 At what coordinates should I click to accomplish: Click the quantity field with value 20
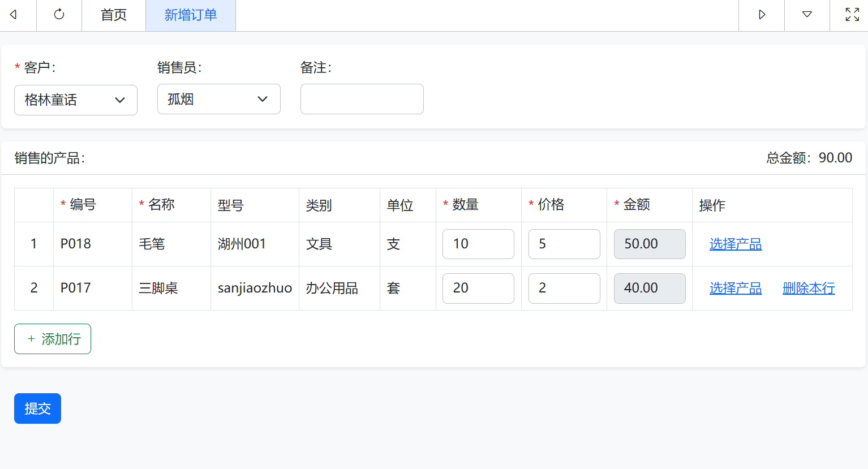click(478, 288)
